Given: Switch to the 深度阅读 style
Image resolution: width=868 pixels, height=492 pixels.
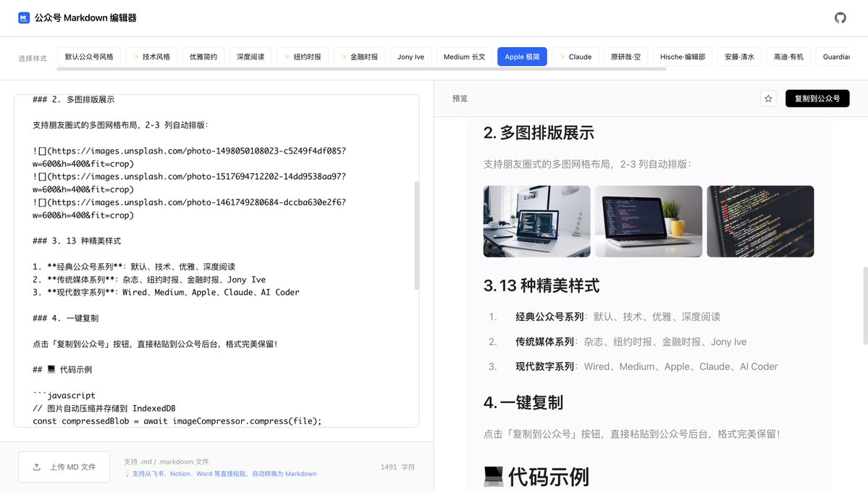Looking at the screenshot, I should [250, 57].
